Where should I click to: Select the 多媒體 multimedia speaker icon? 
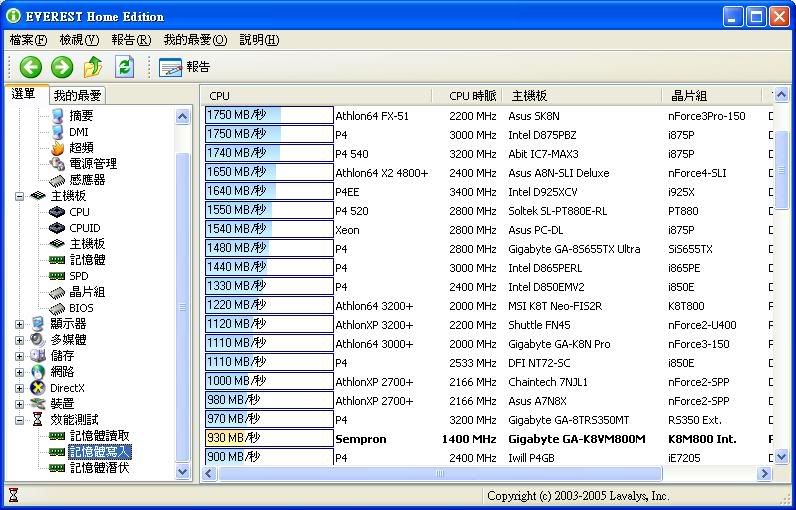[x=38, y=339]
